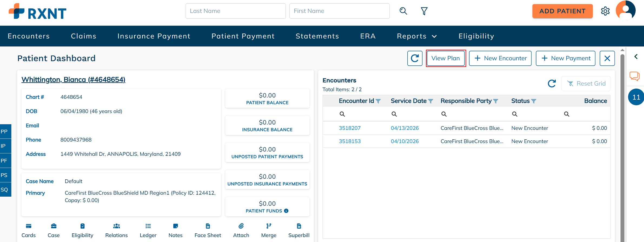This screenshot has height=242, width=644.
Task: Open the Statements menu
Action: pyautogui.click(x=317, y=36)
